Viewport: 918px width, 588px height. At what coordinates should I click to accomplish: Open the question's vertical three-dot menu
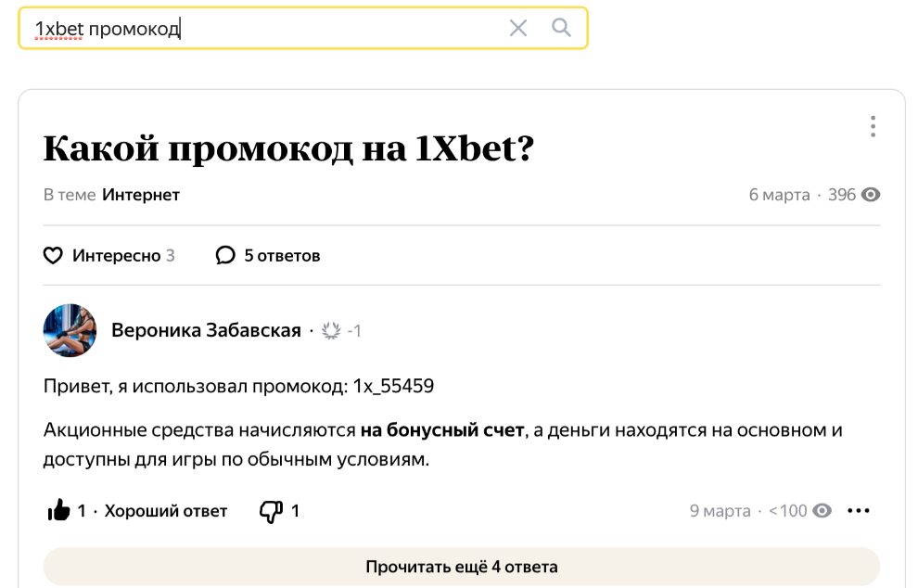(x=872, y=126)
